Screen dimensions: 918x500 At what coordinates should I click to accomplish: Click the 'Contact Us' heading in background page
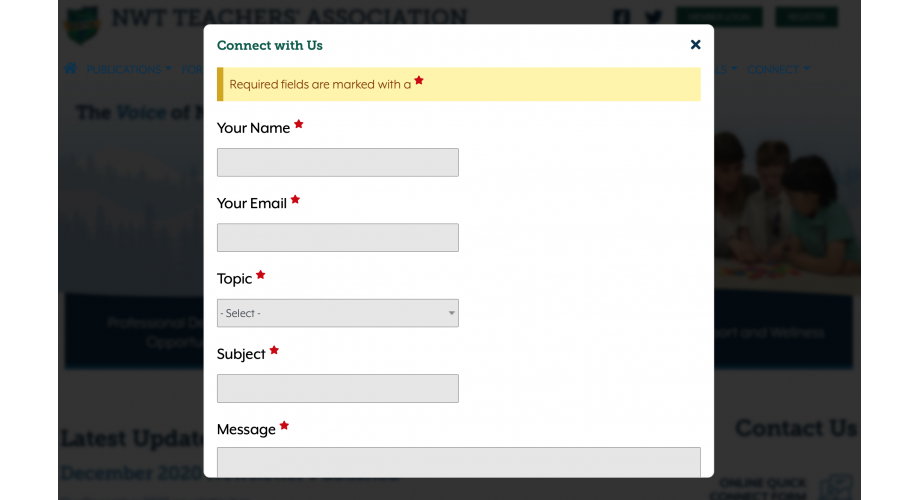(796, 428)
